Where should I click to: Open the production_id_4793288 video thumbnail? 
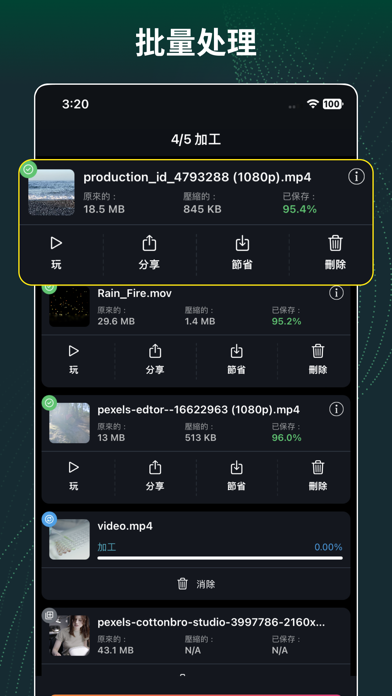pyautogui.click(x=51, y=192)
